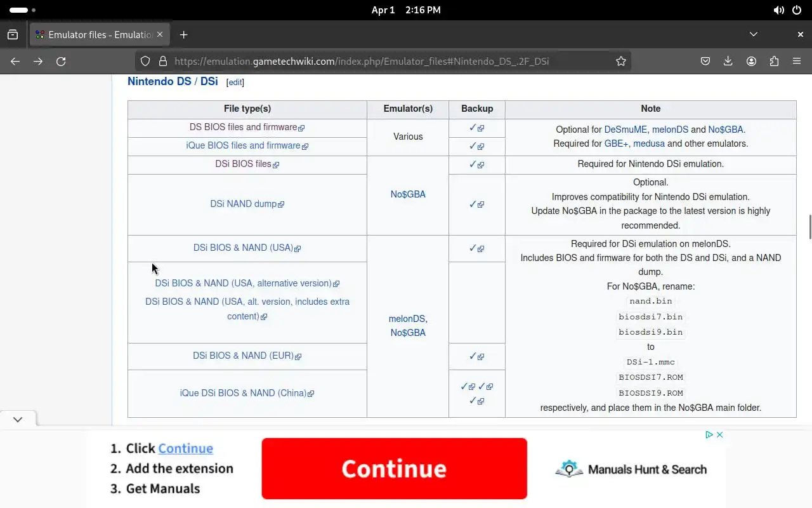812x508 pixels.
Task: Open a new browser tab
Action: (x=183, y=34)
